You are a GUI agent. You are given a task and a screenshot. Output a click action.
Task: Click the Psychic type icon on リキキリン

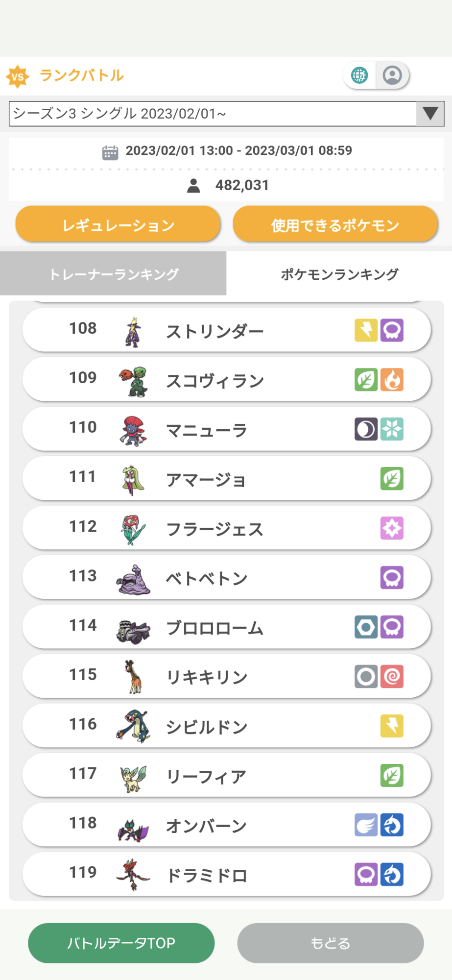392,677
